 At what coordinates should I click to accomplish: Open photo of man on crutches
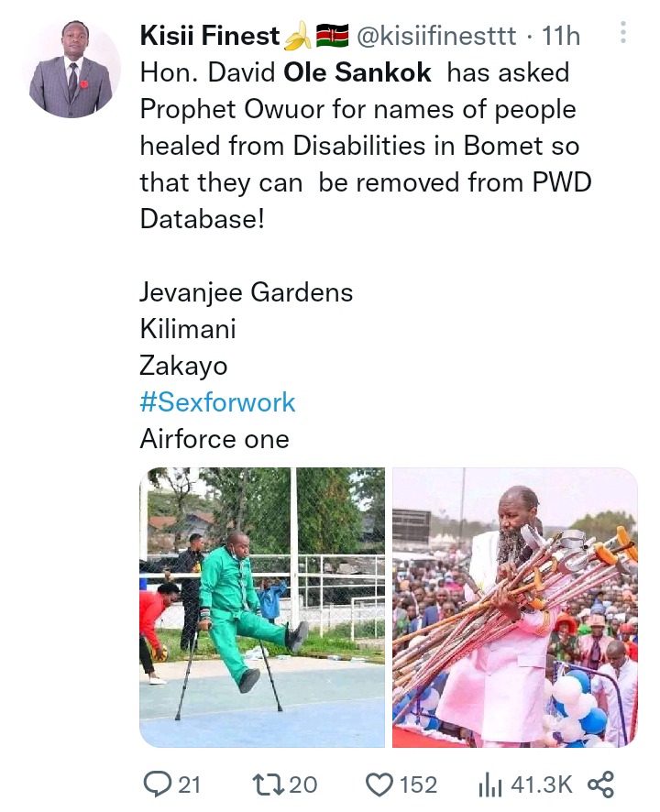pos(262,608)
